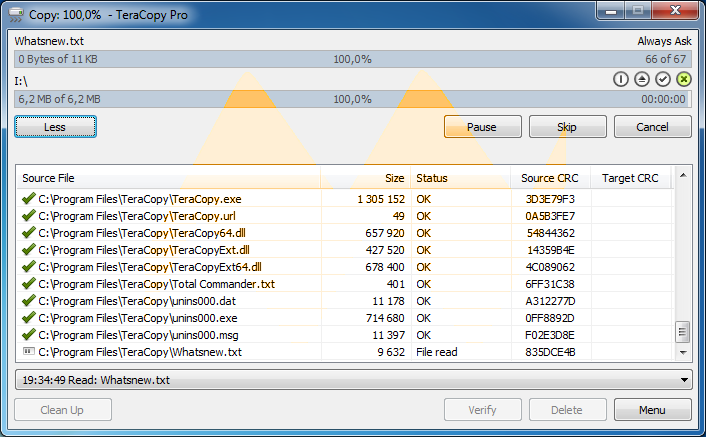Click the file list scrollbar up arrow
This screenshot has width=706, height=437.
(x=683, y=176)
